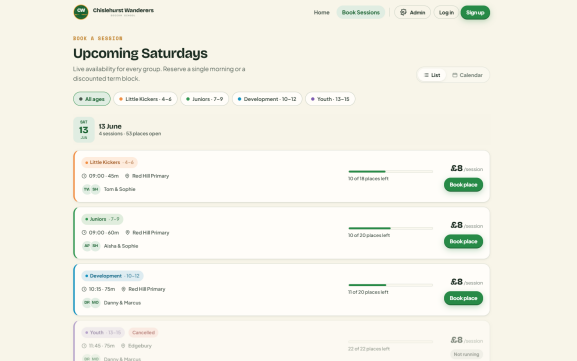The image size is (577, 361).
Task: Click the list icon in view switcher
Action: click(426, 75)
